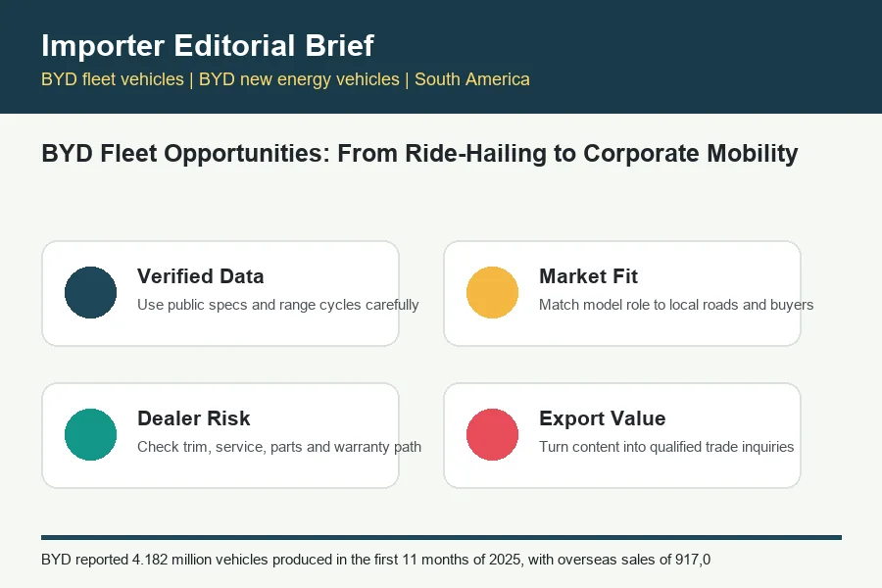Click 'Turn content into qualified trade inquiries'

click(666, 447)
